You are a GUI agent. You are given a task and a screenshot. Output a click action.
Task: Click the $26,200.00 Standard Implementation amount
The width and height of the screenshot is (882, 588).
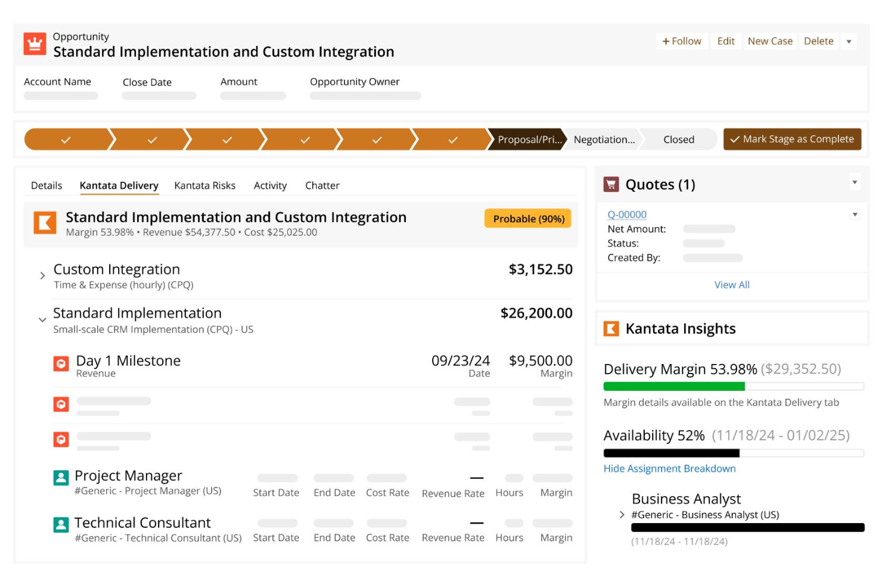536,313
